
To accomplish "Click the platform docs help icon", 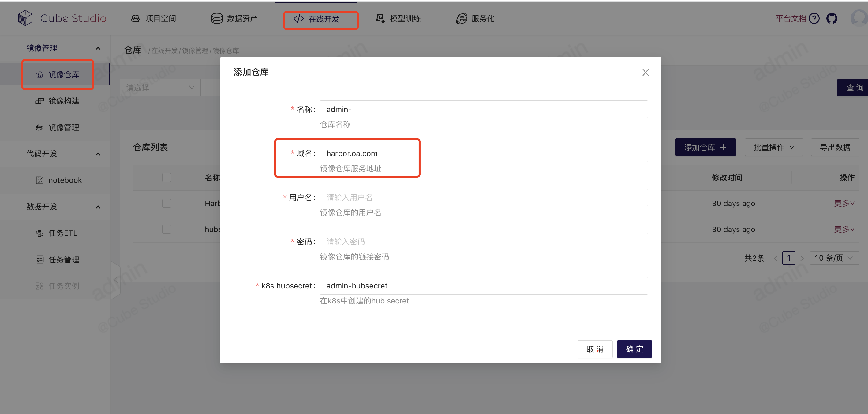I will tap(814, 18).
